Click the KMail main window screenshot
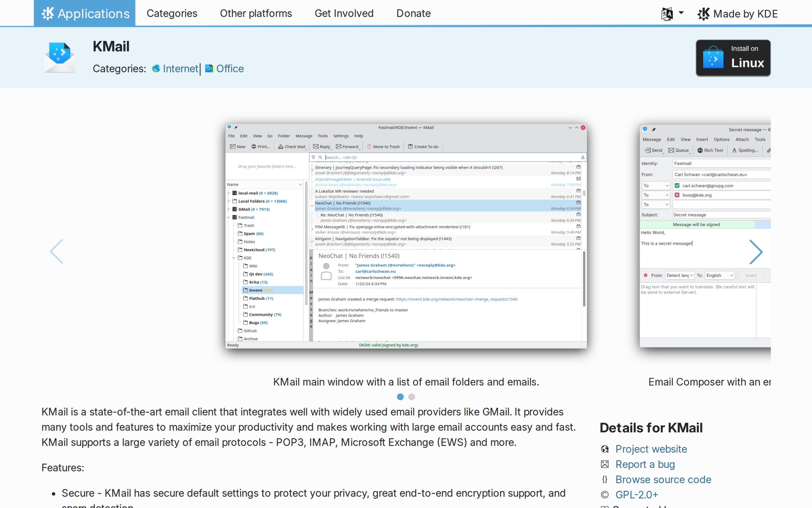 (406, 236)
